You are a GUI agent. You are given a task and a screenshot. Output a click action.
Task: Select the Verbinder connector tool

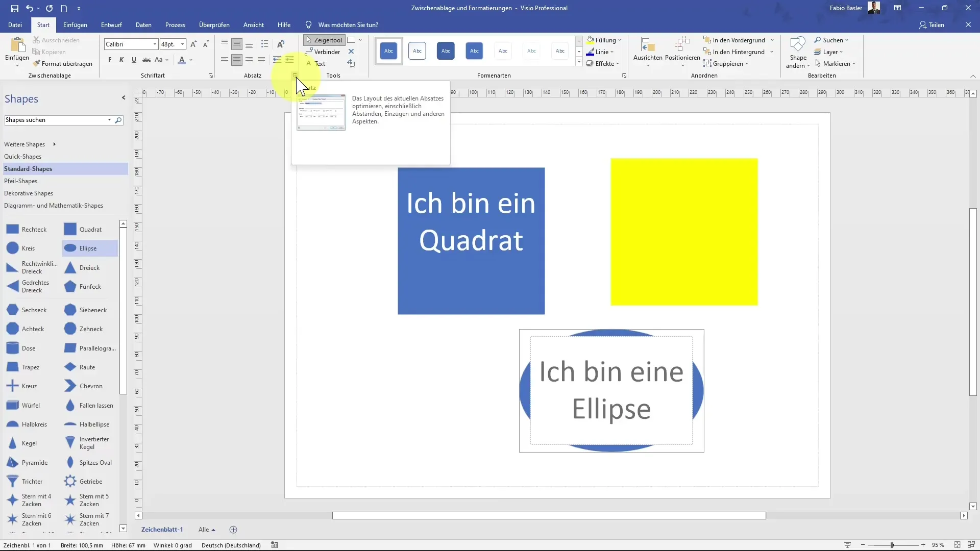323,52
